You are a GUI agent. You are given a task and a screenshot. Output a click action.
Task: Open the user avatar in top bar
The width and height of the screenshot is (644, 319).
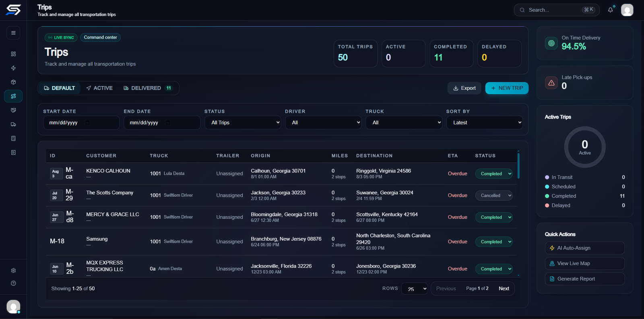tap(627, 10)
